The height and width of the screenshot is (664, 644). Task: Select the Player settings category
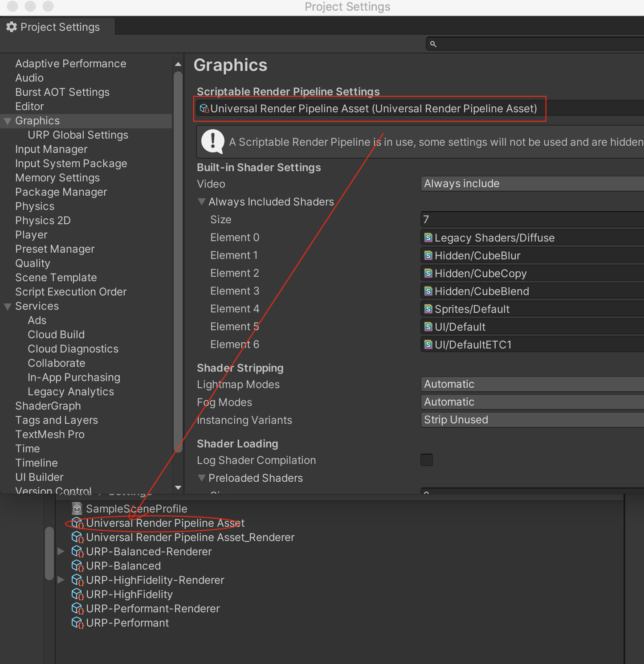31,235
